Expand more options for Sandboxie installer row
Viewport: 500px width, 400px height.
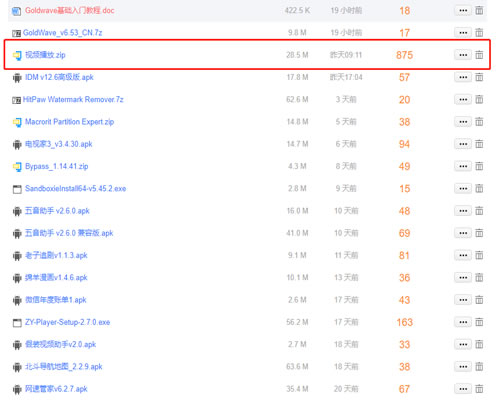click(x=463, y=189)
